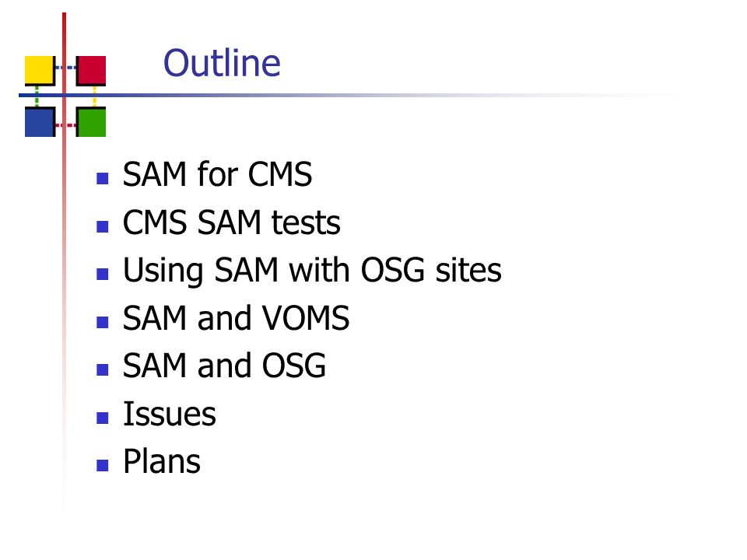Viewport: 747px width, 560px height.
Task: Click the red square in the logo
Action: (91, 70)
